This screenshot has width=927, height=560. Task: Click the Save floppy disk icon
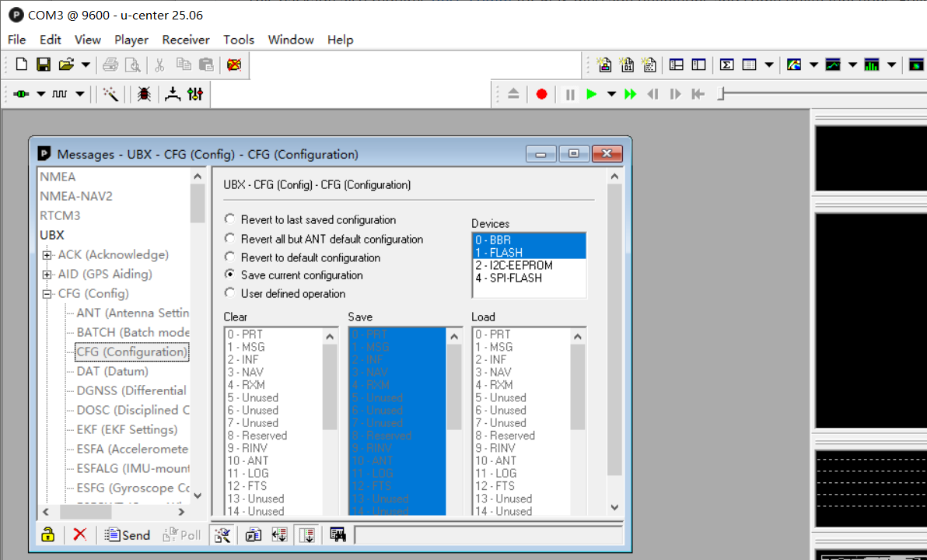[43, 65]
